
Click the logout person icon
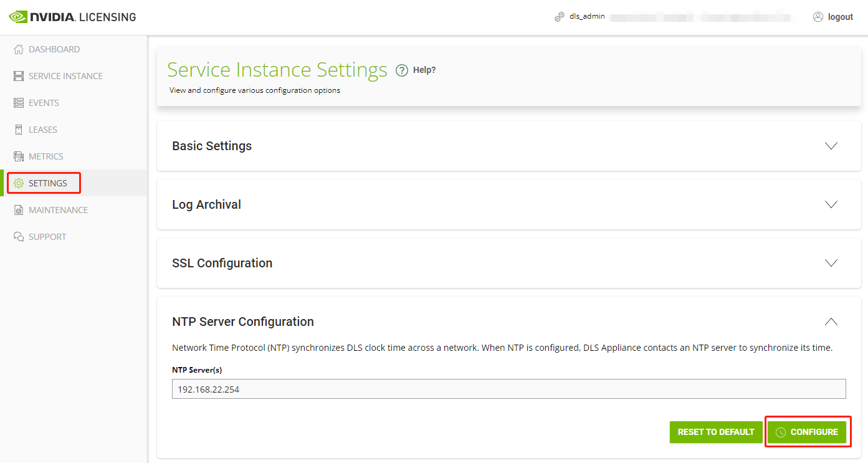point(818,17)
